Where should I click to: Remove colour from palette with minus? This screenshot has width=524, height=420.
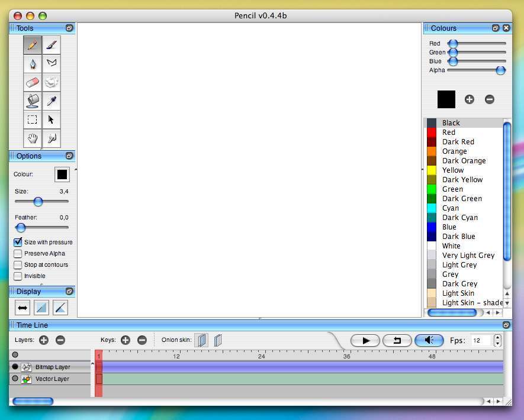(490, 99)
